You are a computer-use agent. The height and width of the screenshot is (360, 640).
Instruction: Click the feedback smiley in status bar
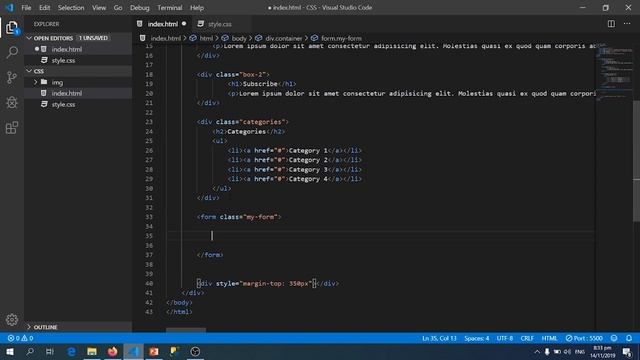pyautogui.click(x=614, y=338)
